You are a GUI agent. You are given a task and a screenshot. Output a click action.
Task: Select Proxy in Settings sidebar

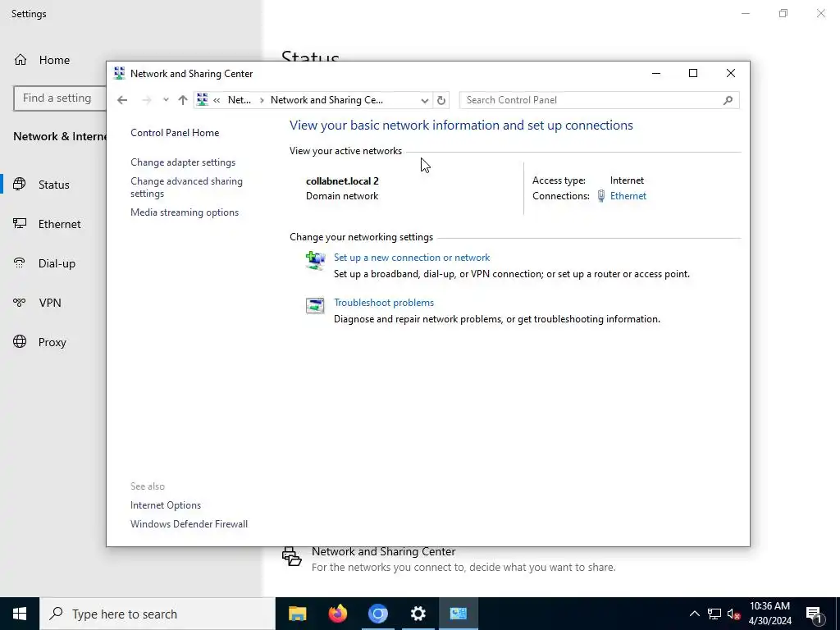coord(53,342)
